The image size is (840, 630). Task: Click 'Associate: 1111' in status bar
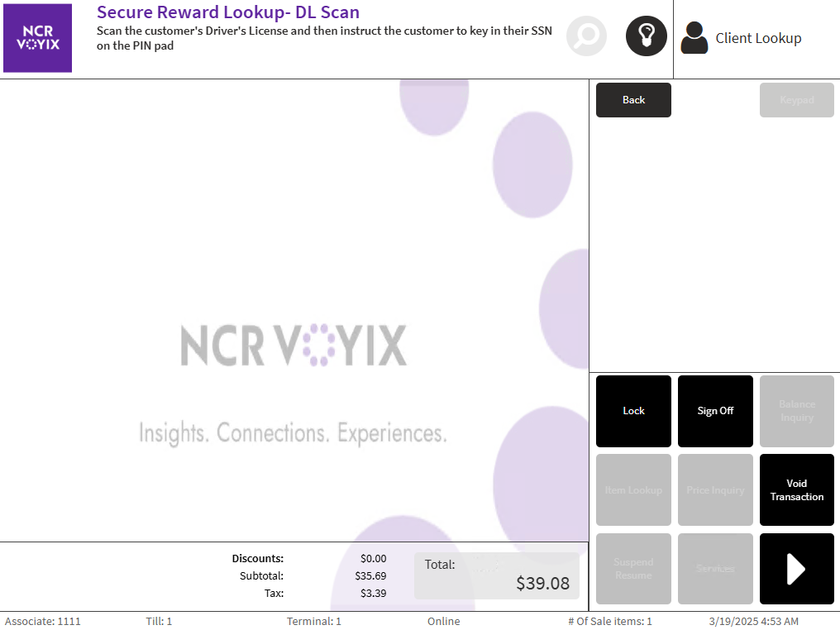click(43, 621)
